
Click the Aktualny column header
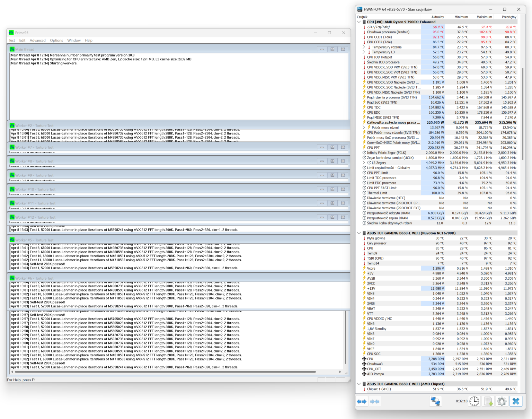point(437,17)
